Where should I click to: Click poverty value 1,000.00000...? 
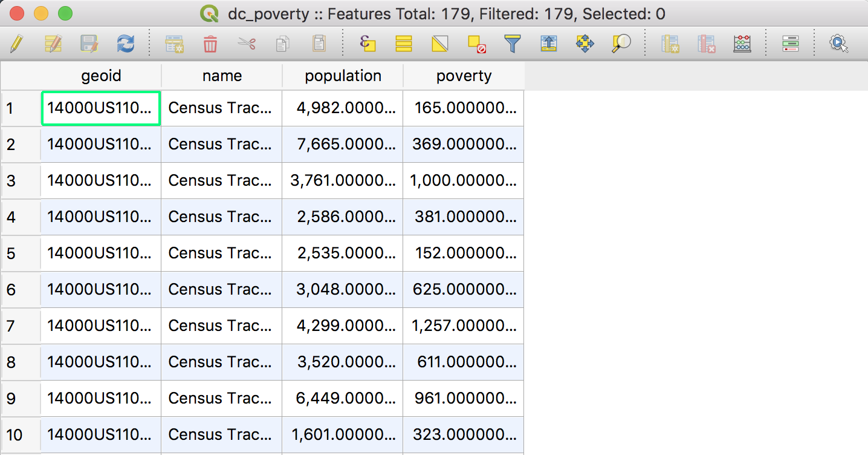464,181
